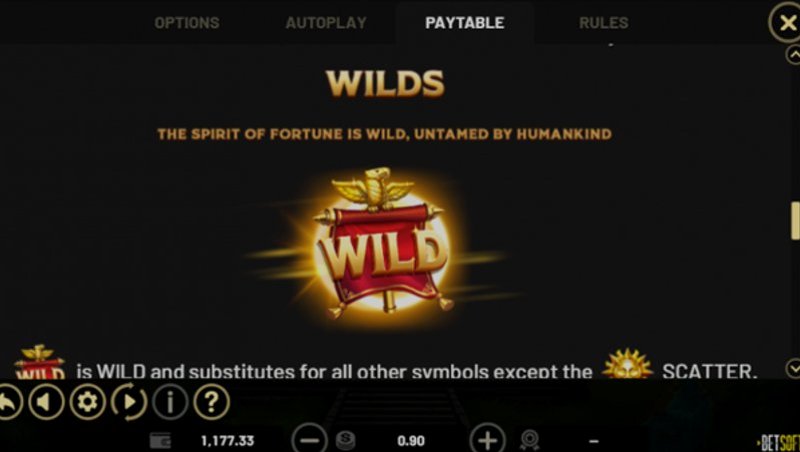Click the scroll down chevron arrow
This screenshot has width=800, height=452.
tap(793, 368)
